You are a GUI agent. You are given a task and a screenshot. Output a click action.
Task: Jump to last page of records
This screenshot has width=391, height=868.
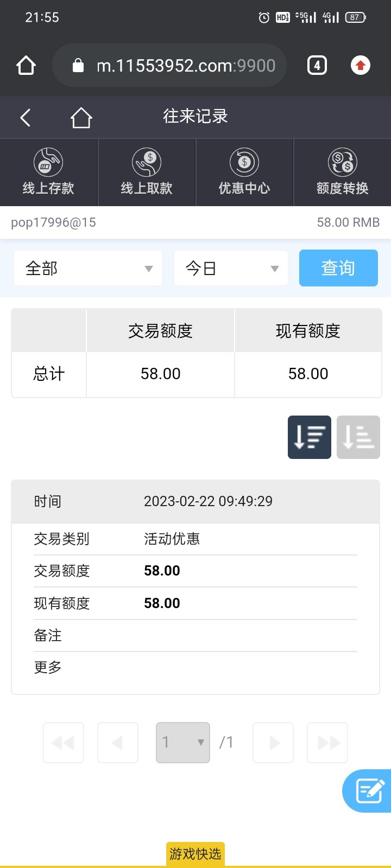tap(327, 742)
